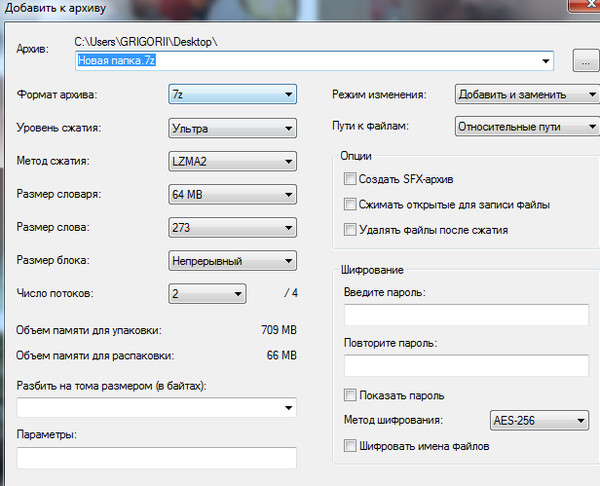This screenshot has width=600, height=486.
Task: Open the 'Число потоков' dropdown
Action: point(207,294)
